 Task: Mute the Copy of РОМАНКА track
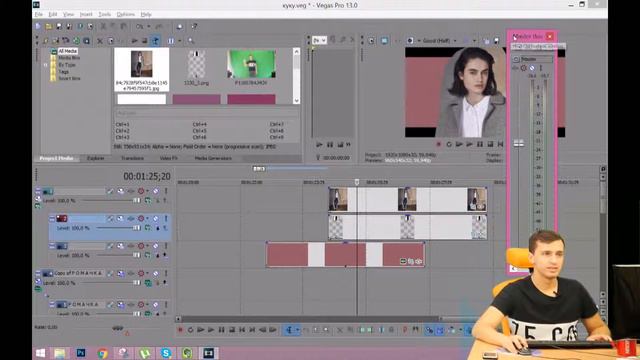pos(156,273)
